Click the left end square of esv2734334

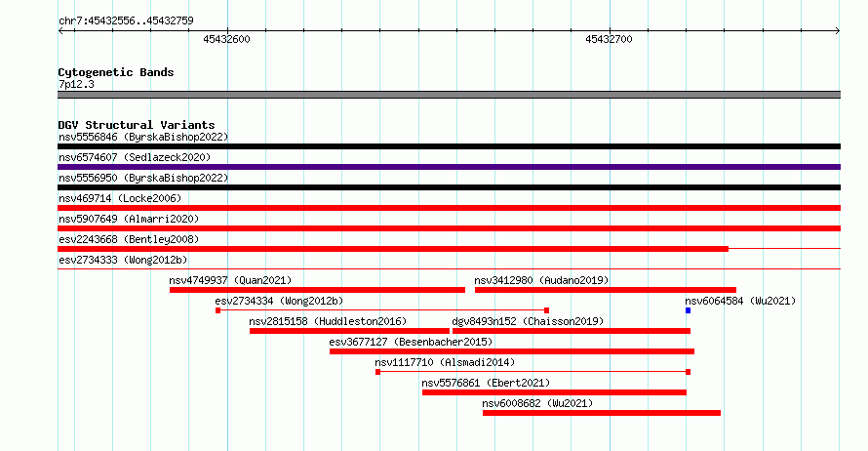coord(218,310)
